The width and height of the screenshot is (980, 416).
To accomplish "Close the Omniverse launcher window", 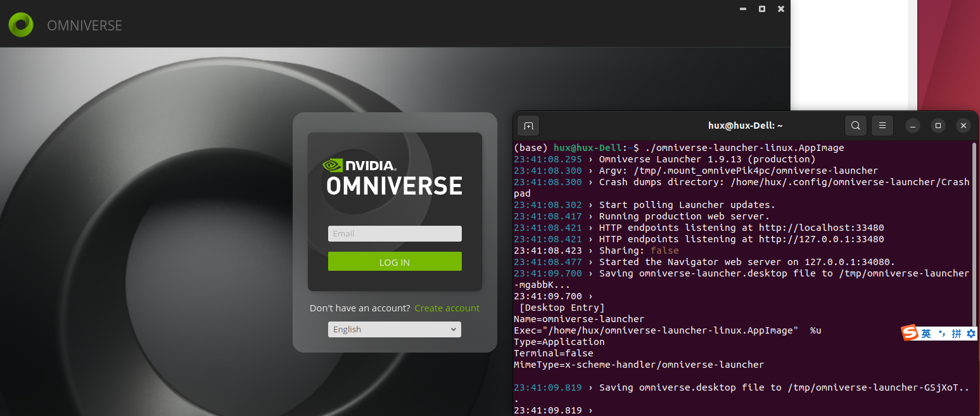I will (x=781, y=9).
